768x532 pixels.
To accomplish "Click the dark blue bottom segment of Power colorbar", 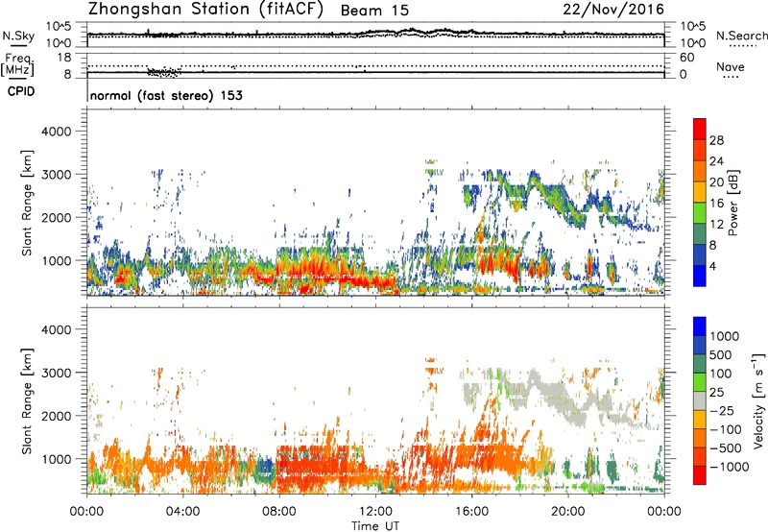I will coord(700,276).
